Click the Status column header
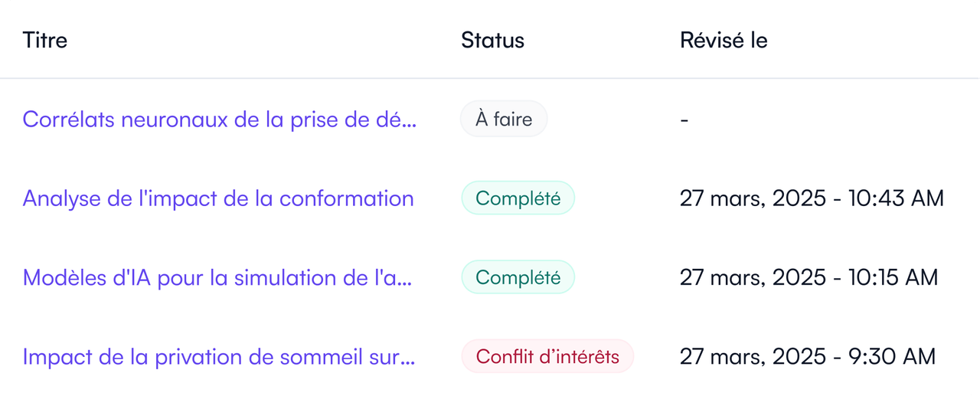Screen dimensions: 980x396 coord(492,40)
